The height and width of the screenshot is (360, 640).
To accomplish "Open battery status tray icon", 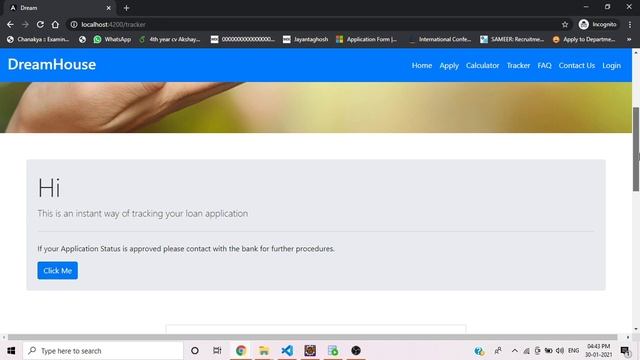I will click(549, 351).
